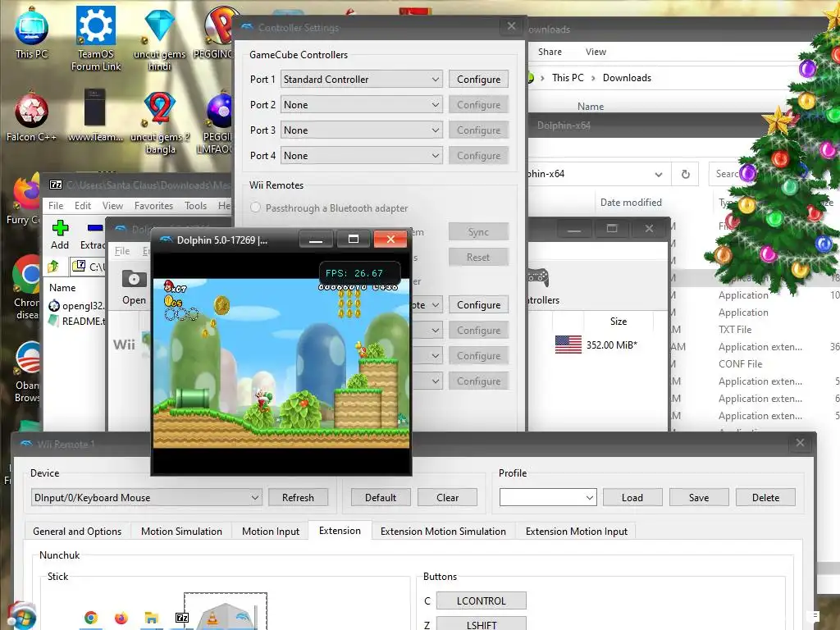
Task: Click the 7-Zip up-folder arrow icon
Action: coord(53,266)
